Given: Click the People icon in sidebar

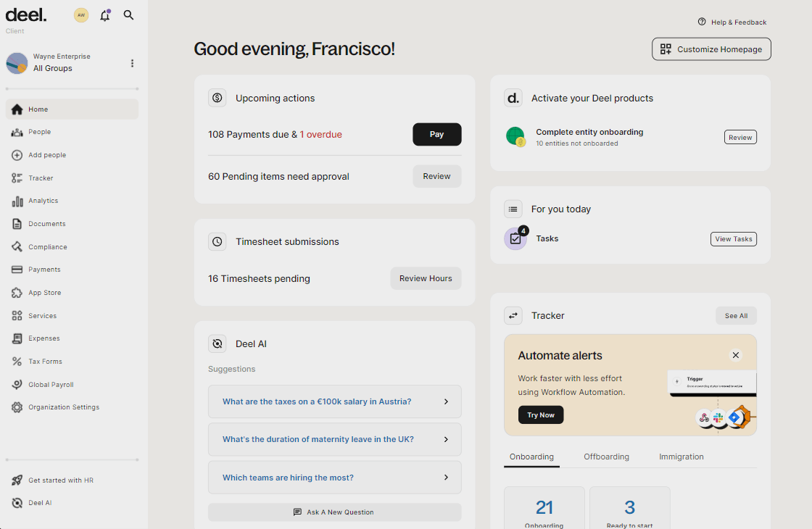Looking at the screenshot, I should tap(17, 132).
